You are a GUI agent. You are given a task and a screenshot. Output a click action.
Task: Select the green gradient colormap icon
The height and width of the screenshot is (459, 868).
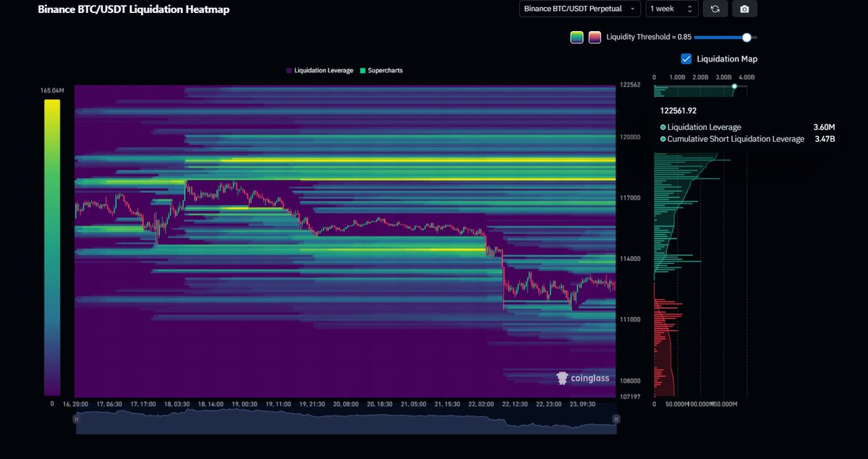click(576, 37)
